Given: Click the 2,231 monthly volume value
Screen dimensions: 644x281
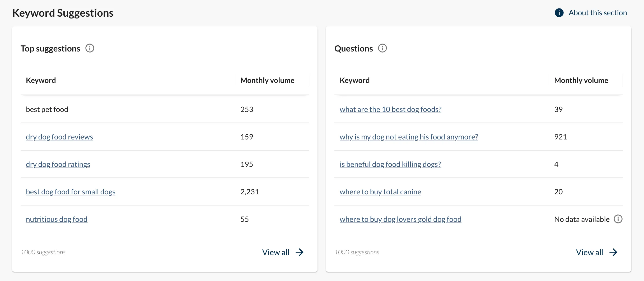Looking at the screenshot, I should pos(250,192).
